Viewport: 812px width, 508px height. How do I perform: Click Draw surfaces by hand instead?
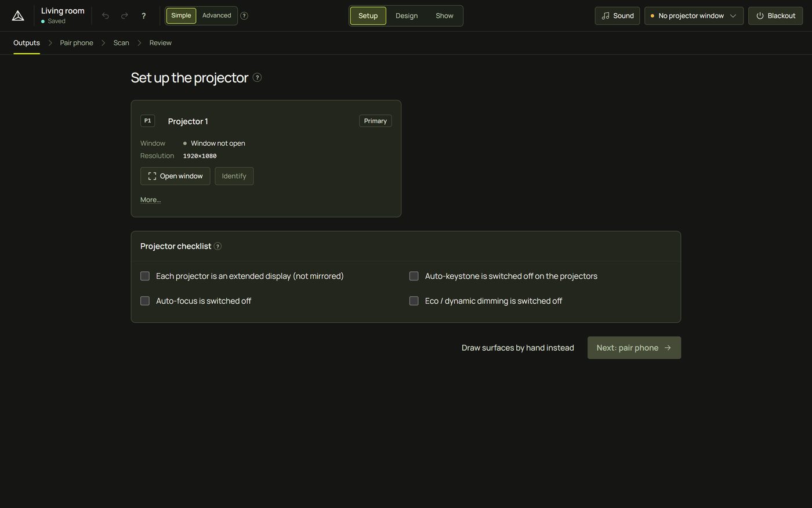click(x=517, y=348)
